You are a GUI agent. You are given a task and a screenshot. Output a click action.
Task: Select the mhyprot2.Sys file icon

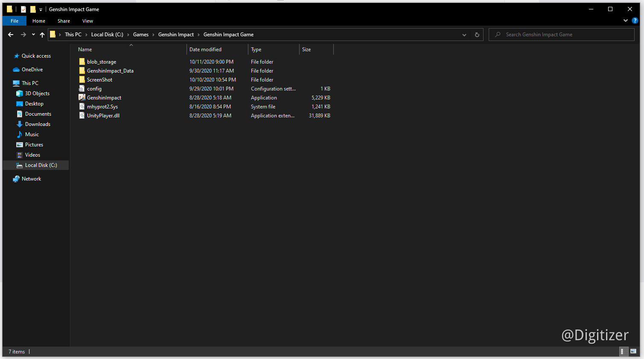tap(82, 107)
